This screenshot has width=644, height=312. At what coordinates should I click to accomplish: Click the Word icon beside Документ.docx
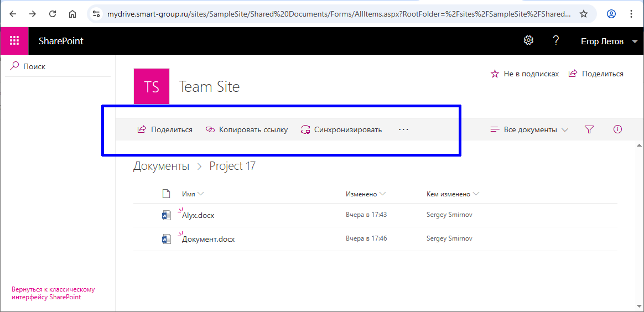pyautogui.click(x=165, y=239)
